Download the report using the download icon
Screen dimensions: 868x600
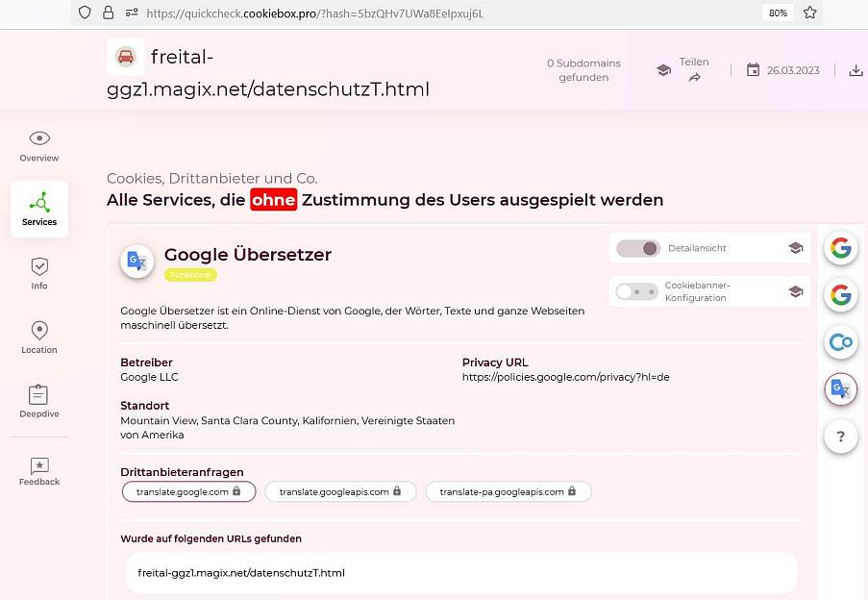pyautogui.click(x=856, y=70)
